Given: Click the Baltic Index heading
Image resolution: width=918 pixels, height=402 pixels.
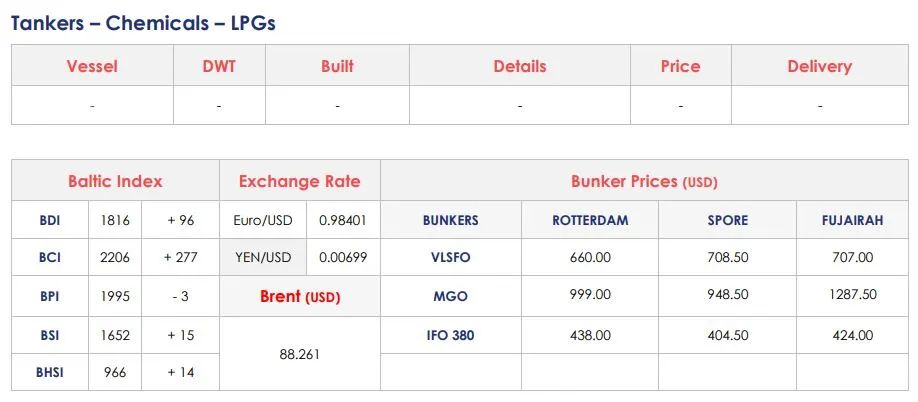Looking at the screenshot, I should click(x=115, y=181).
